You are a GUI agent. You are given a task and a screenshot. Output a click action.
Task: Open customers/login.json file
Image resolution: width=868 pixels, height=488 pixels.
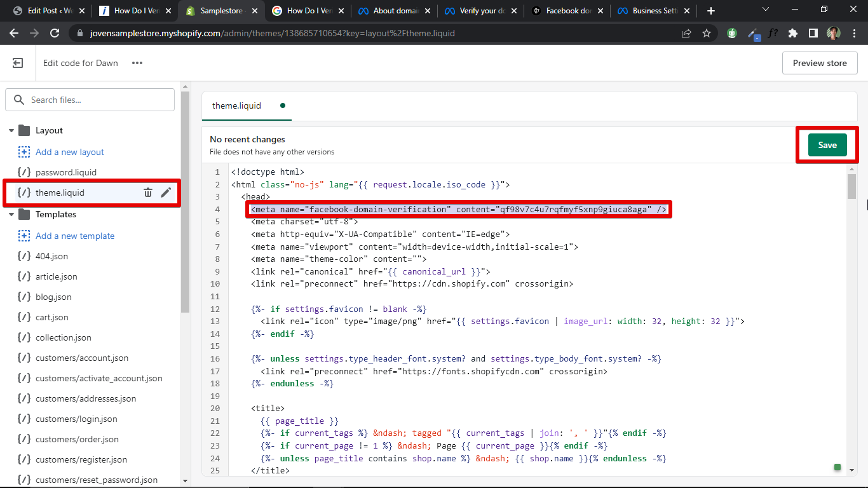click(x=76, y=419)
